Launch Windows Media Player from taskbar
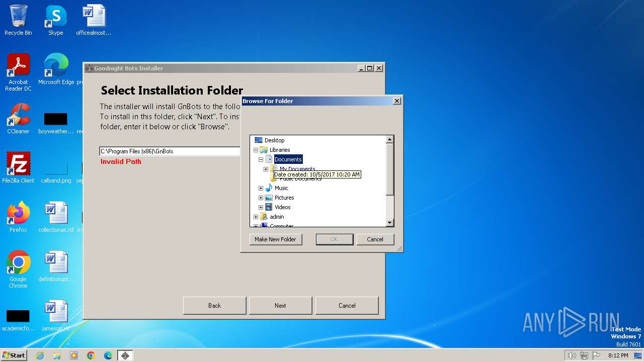Viewport: 644px width, 362px height. point(74,355)
